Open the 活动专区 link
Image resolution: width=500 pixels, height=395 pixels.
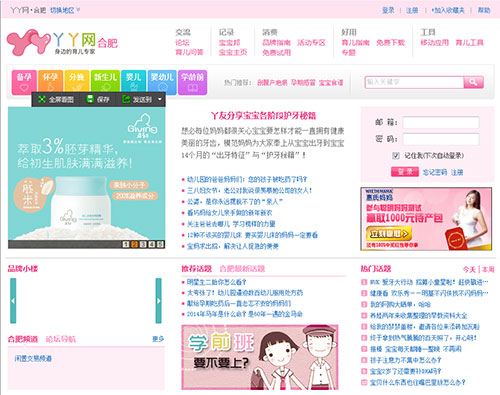point(311,43)
